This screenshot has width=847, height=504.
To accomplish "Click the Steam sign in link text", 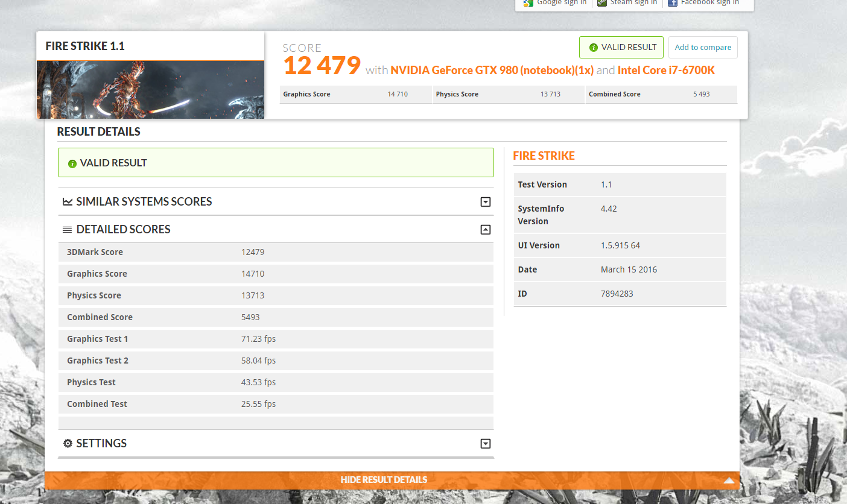I will [633, 2].
